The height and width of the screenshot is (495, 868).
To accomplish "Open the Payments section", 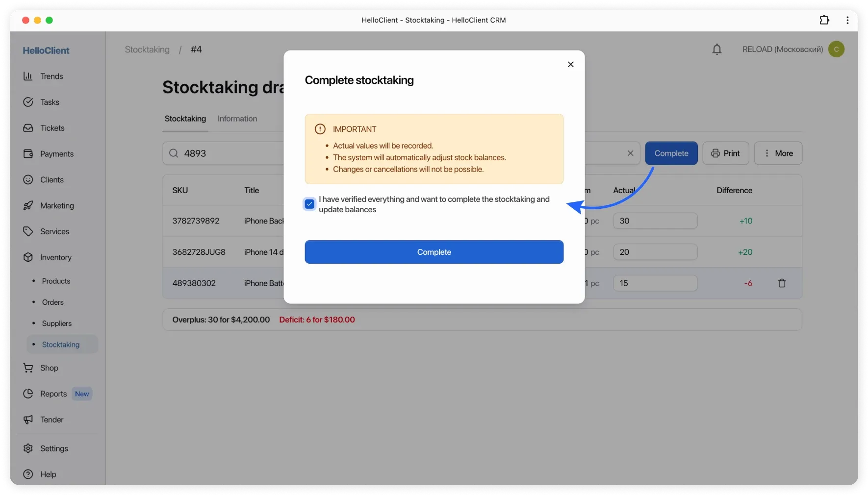I will (56, 154).
